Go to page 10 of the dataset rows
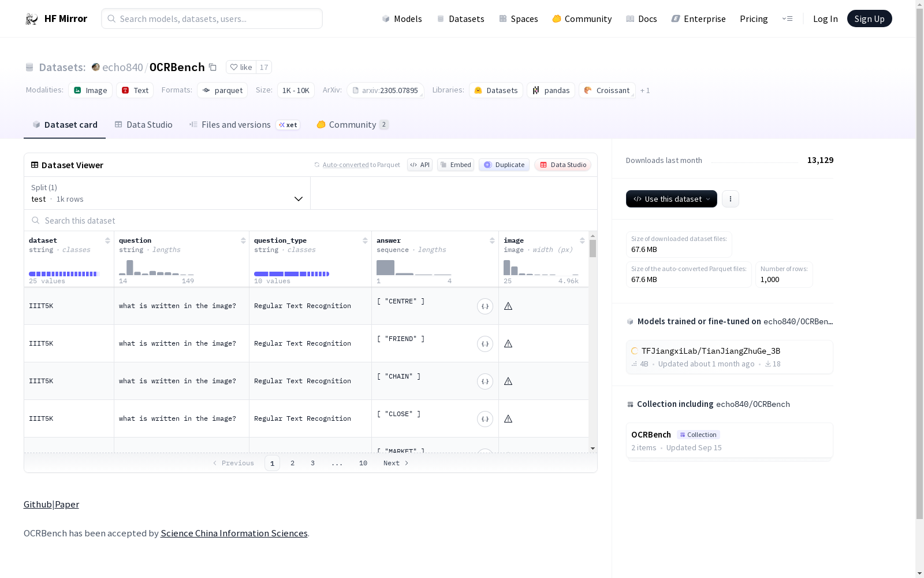Viewport: 924px width, 578px height. [363, 463]
